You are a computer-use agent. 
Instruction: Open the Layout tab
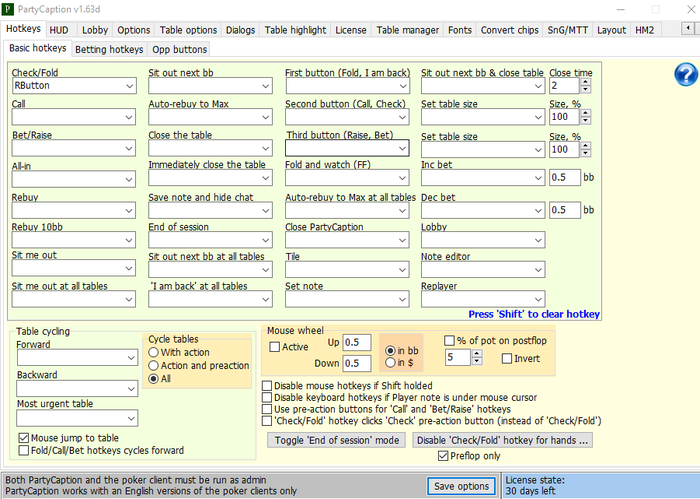[x=612, y=30]
